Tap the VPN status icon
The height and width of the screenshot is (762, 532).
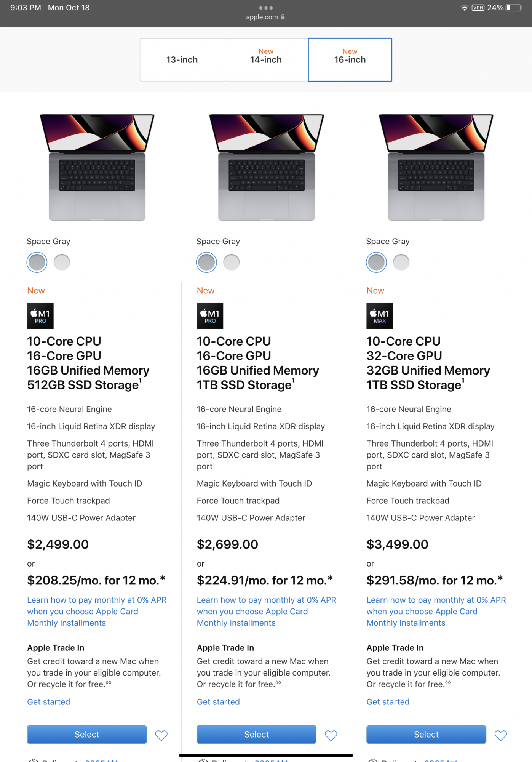[478, 8]
